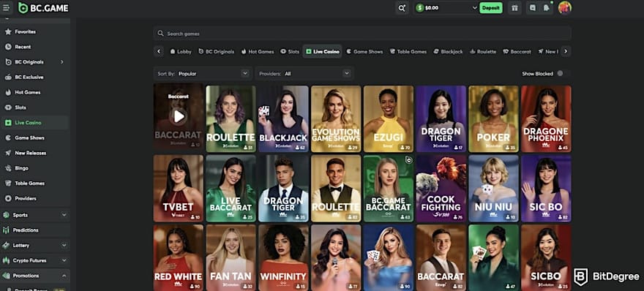Open the Cook Fighting game card

441,189
